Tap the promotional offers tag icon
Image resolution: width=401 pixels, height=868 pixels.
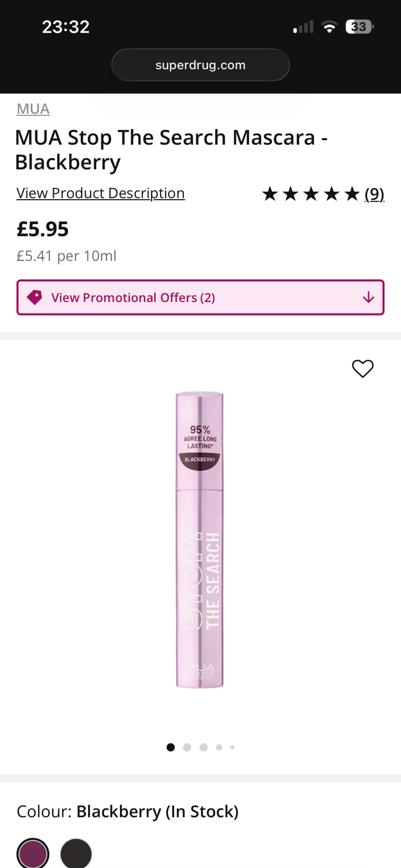click(35, 298)
